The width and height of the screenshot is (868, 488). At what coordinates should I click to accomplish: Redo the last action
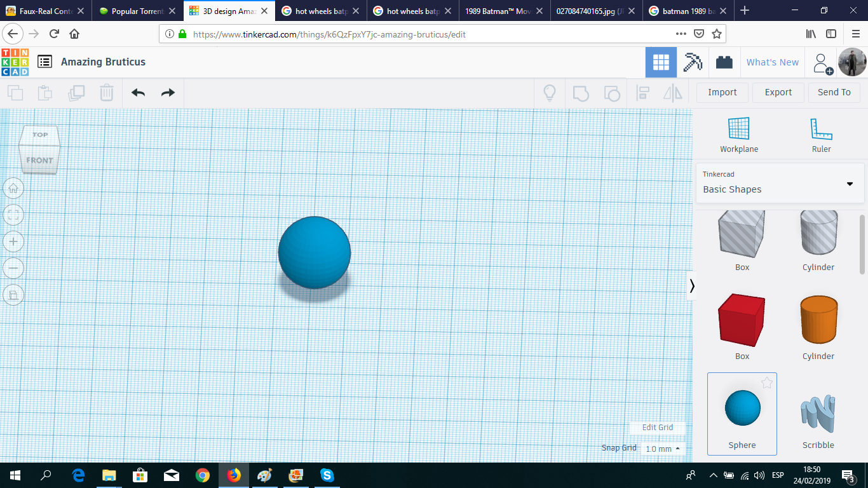[x=168, y=93]
